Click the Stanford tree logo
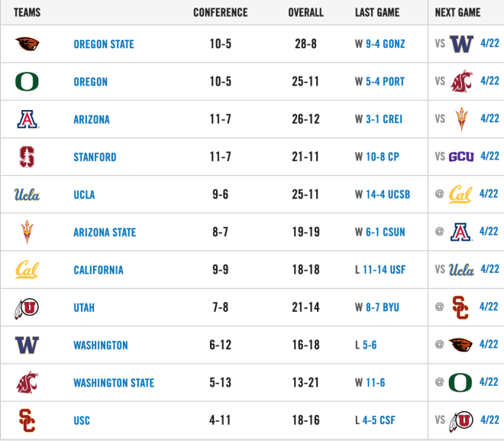This screenshot has width=504, height=441. (27, 157)
